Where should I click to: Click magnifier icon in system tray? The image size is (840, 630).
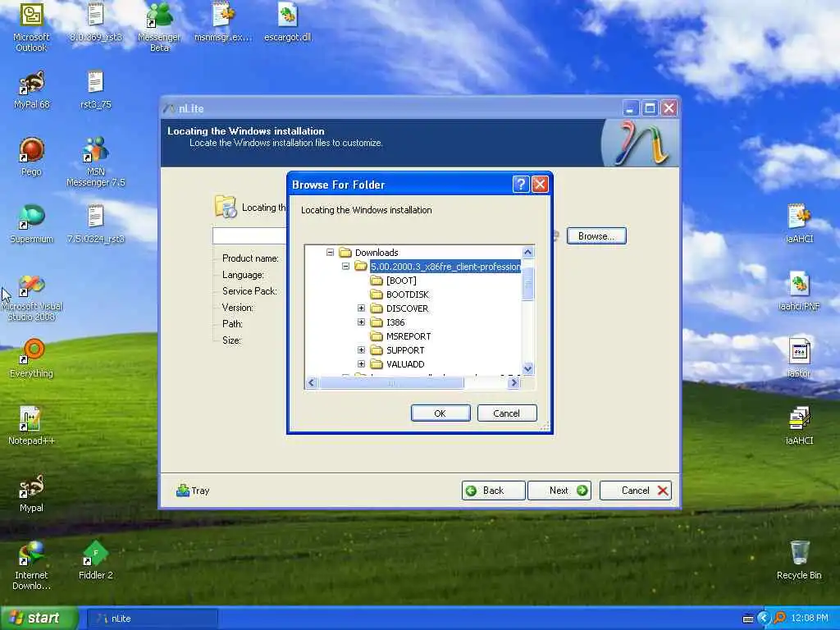pos(779,619)
